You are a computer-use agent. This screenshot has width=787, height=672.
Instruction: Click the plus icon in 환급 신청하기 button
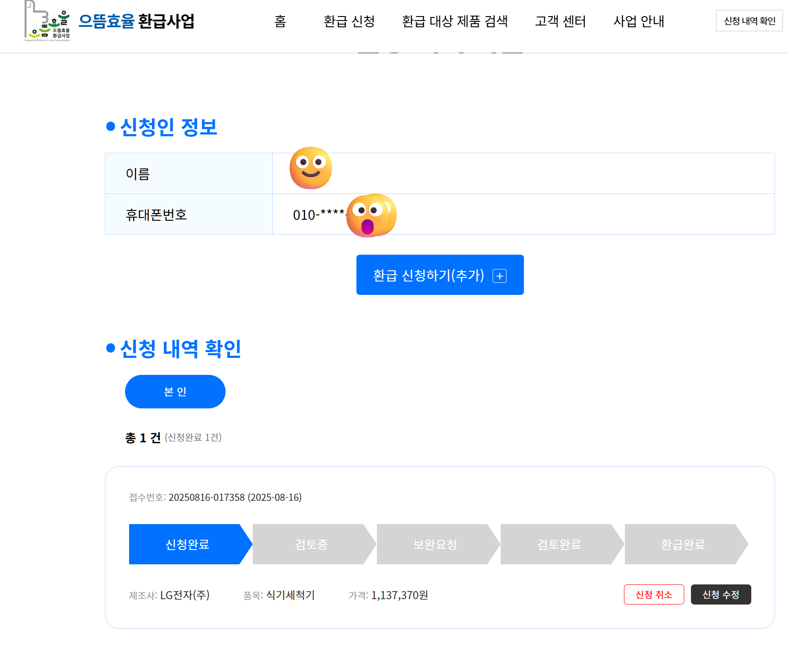click(x=499, y=276)
